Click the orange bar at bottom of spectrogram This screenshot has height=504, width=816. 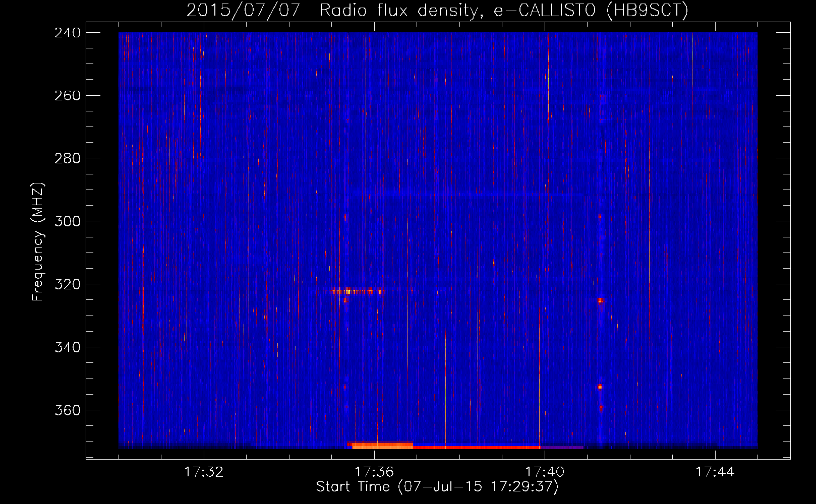pos(382,446)
